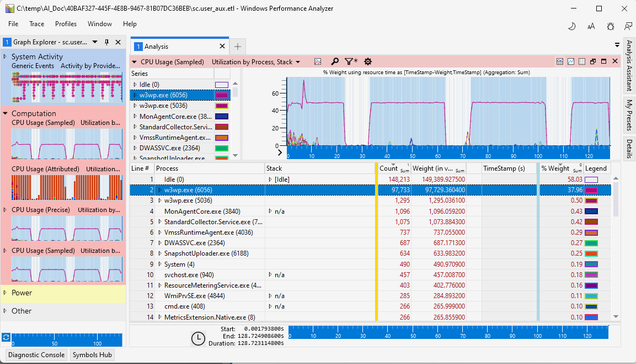Open Graph Explorer options dropdown arrow
636x364 pixels.
[x=95, y=42]
